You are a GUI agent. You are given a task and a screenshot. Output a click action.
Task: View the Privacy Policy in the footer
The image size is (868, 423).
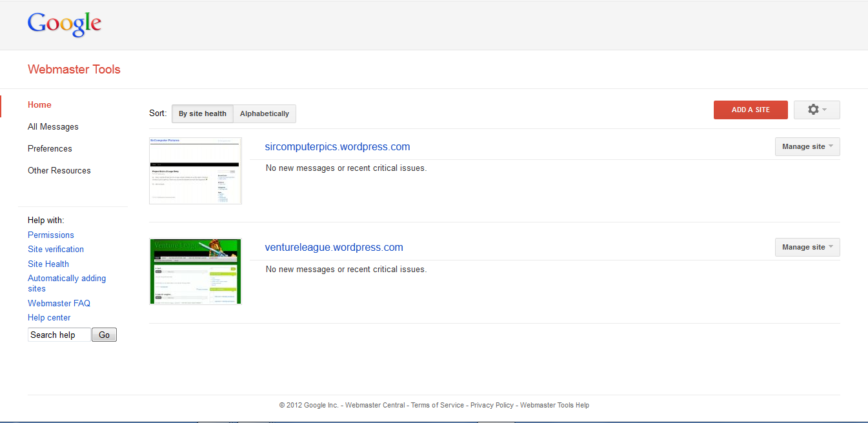point(492,405)
